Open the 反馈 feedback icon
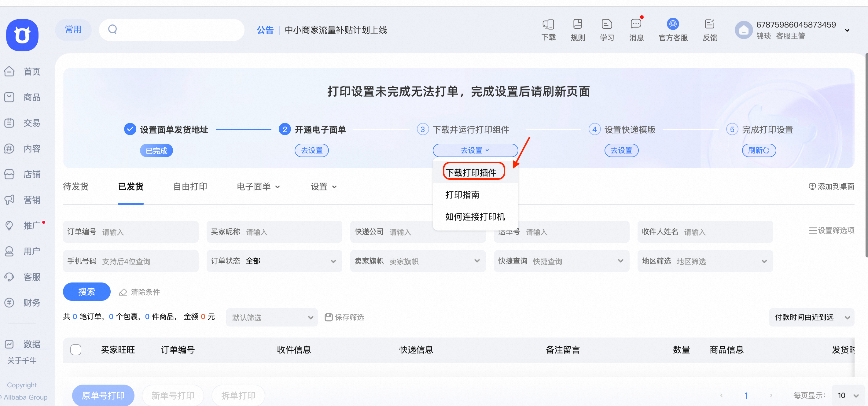 pos(710,30)
